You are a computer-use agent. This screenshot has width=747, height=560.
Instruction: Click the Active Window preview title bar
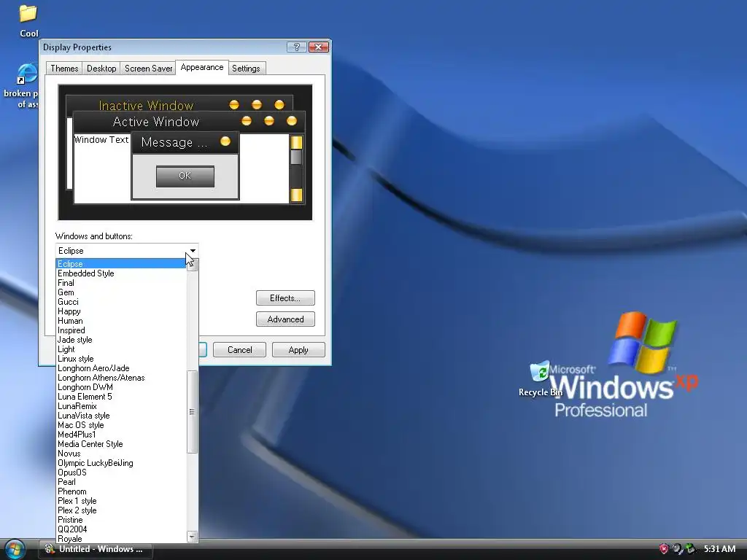(x=189, y=122)
